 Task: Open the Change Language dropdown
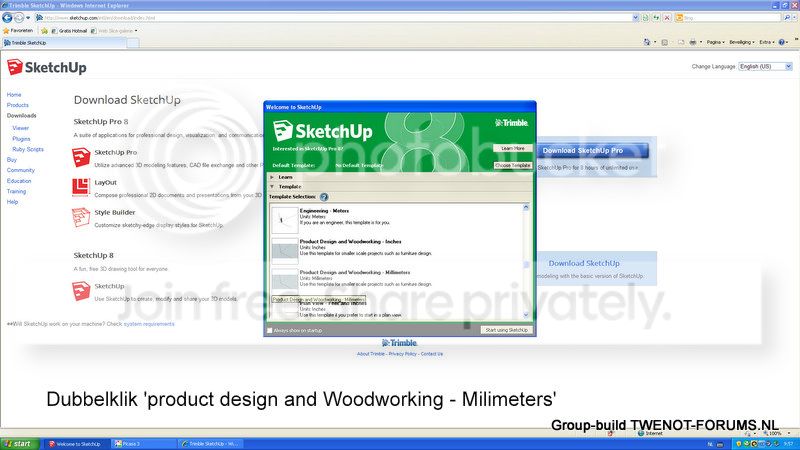(x=765, y=66)
